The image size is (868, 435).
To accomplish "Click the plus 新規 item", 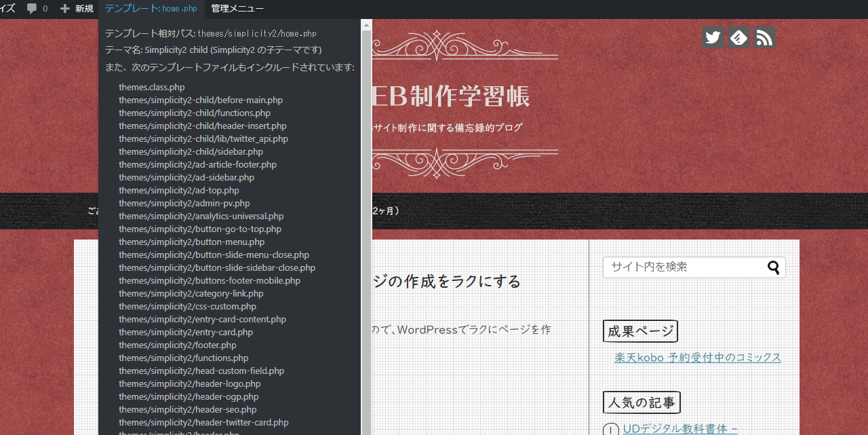I will coord(77,9).
